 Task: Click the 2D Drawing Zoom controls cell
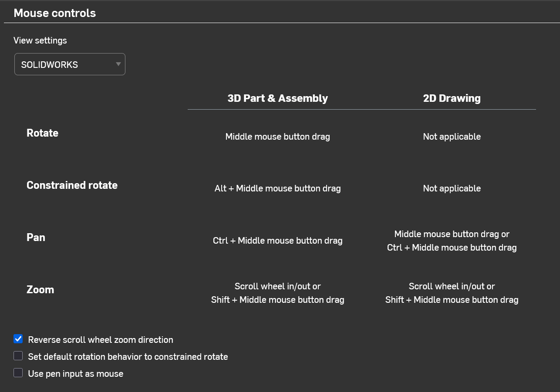(x=452, y=293)
